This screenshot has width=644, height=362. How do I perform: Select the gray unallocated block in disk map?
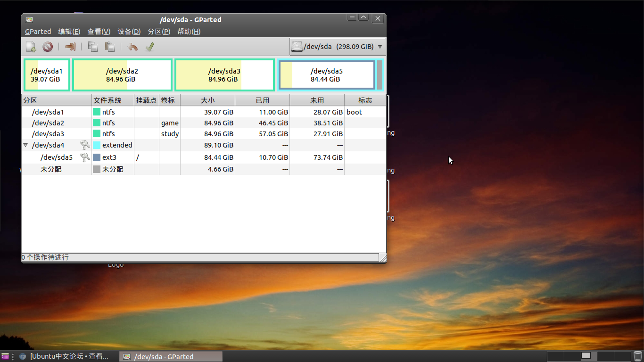coord(380,75)
